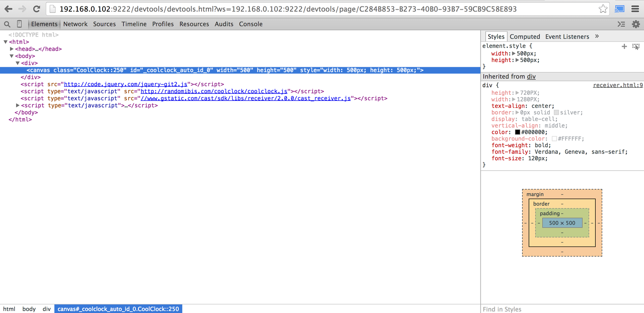644x313 pixels.
Task: Select div in the breadcrumb bar
Action: click(x=47, y=309)
